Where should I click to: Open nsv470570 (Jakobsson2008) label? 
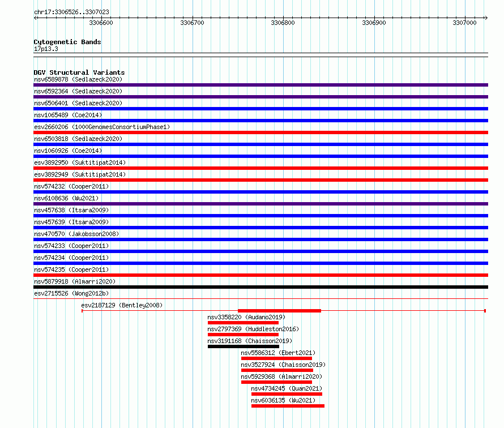click(x=76, y=234)
